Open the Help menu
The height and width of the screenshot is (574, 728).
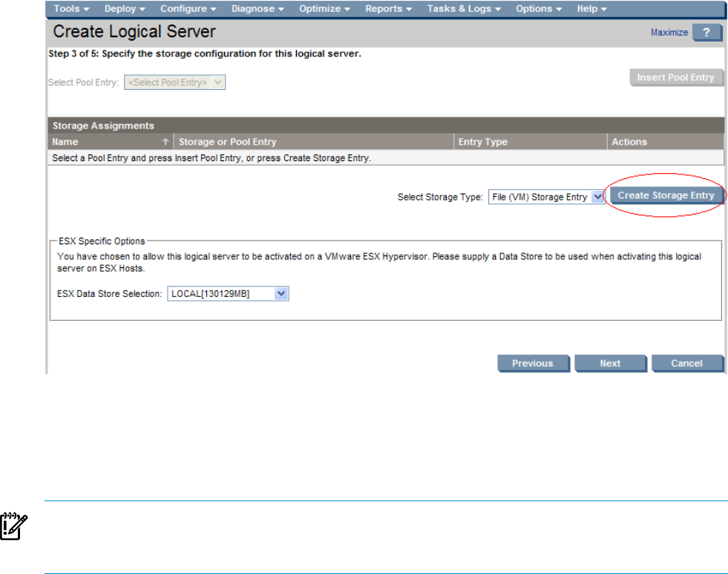point(591,9)
